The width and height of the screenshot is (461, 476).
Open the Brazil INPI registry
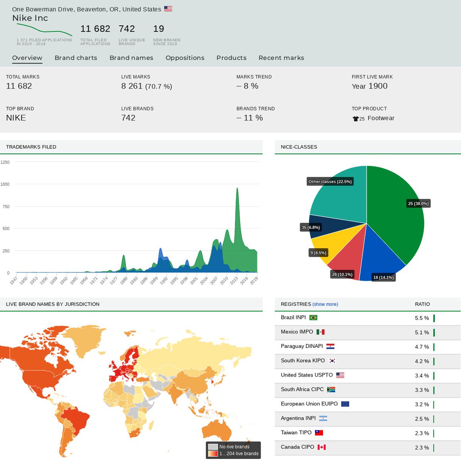[293, 317]
